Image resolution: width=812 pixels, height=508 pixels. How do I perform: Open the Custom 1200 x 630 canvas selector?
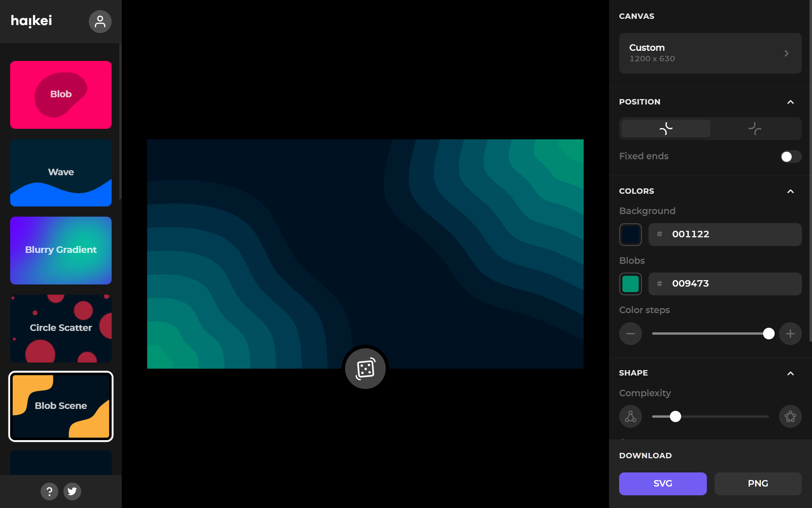710,53
